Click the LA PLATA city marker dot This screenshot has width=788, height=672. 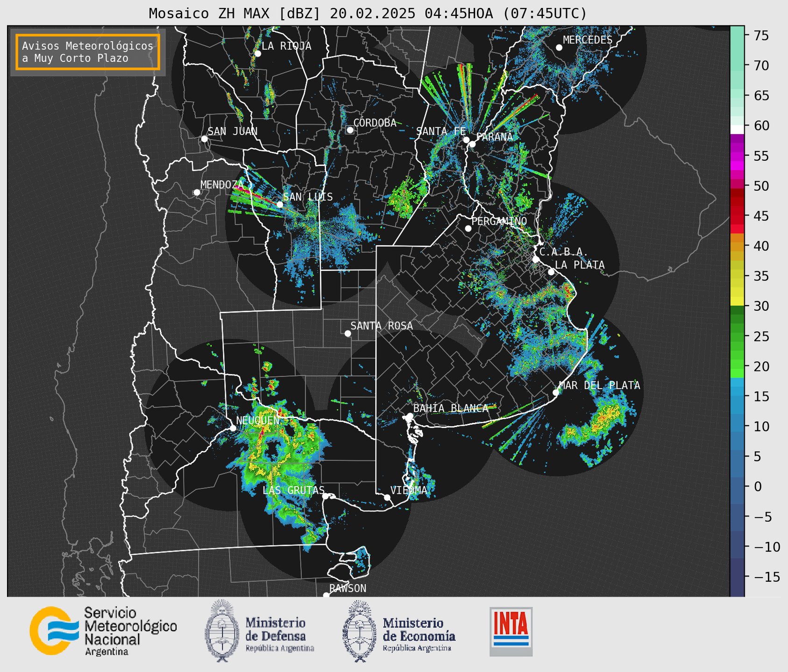coord(551,272)
